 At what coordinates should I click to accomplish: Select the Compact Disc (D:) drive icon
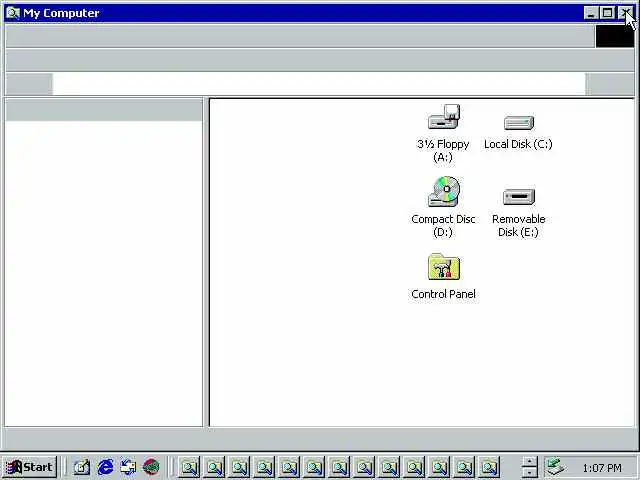point(444,191)
